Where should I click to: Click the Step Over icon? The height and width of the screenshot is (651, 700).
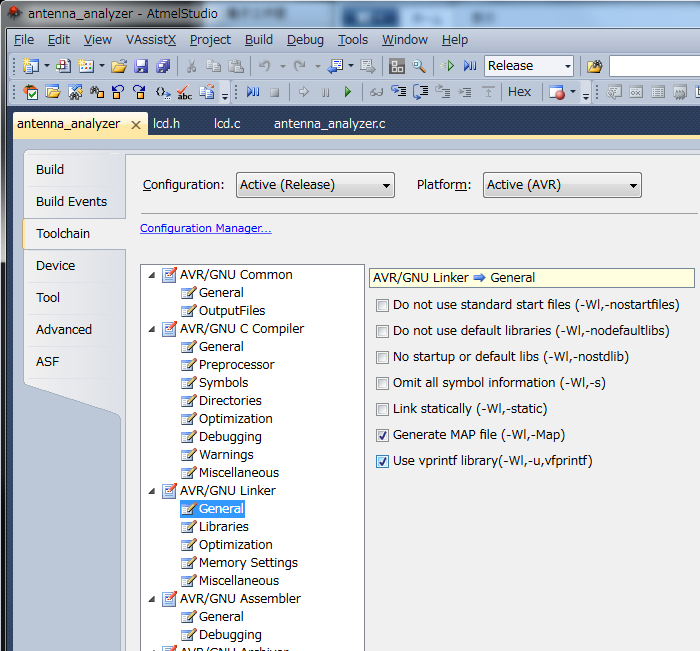[421, 92]
